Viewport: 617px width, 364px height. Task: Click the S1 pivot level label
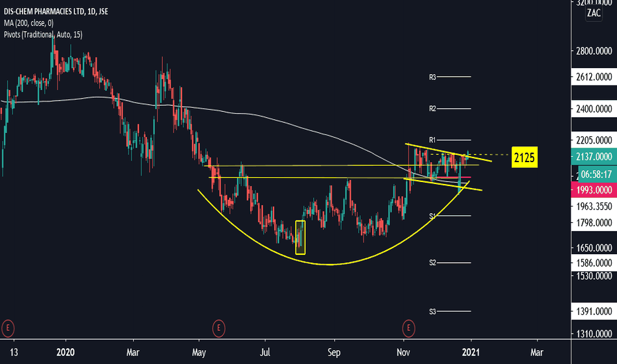point(432,216)
